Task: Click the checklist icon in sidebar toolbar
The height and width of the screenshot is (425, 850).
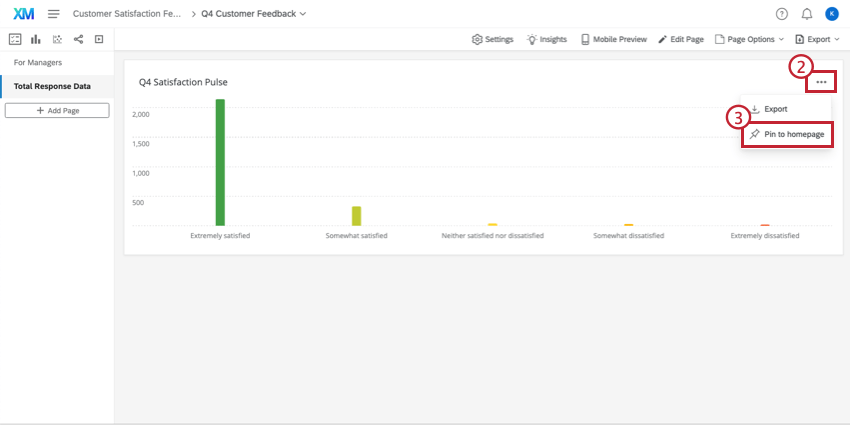Action: (15, 40)
